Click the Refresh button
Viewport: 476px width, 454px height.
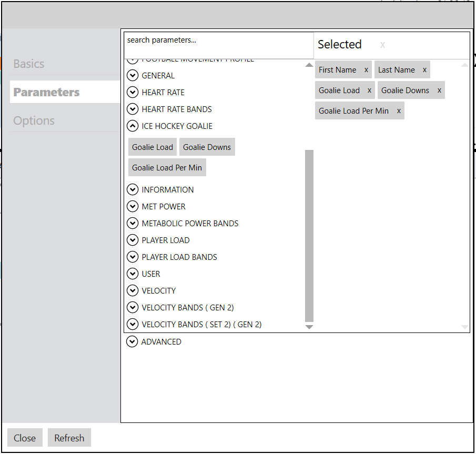click(69, 438)
